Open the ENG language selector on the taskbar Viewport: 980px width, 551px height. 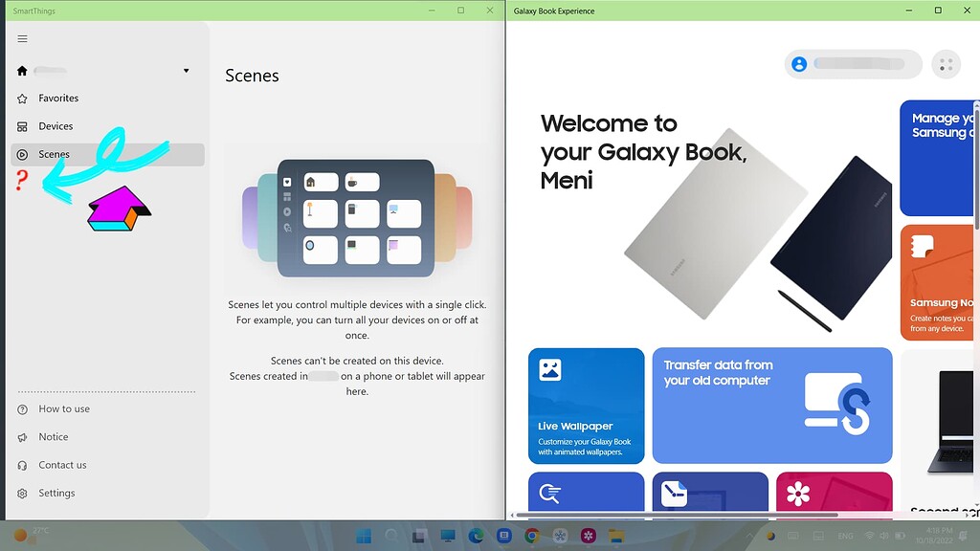(x=845, y=536)
